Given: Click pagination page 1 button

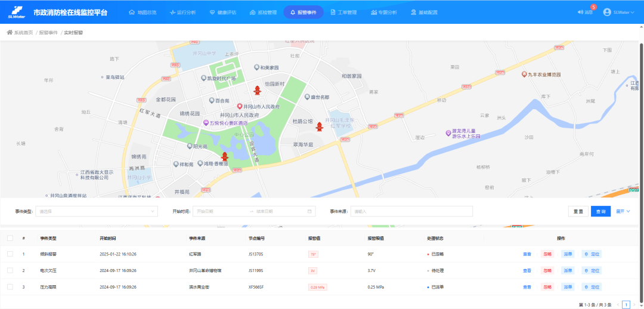Looking at the screenshot, I should tap(626, 304).
